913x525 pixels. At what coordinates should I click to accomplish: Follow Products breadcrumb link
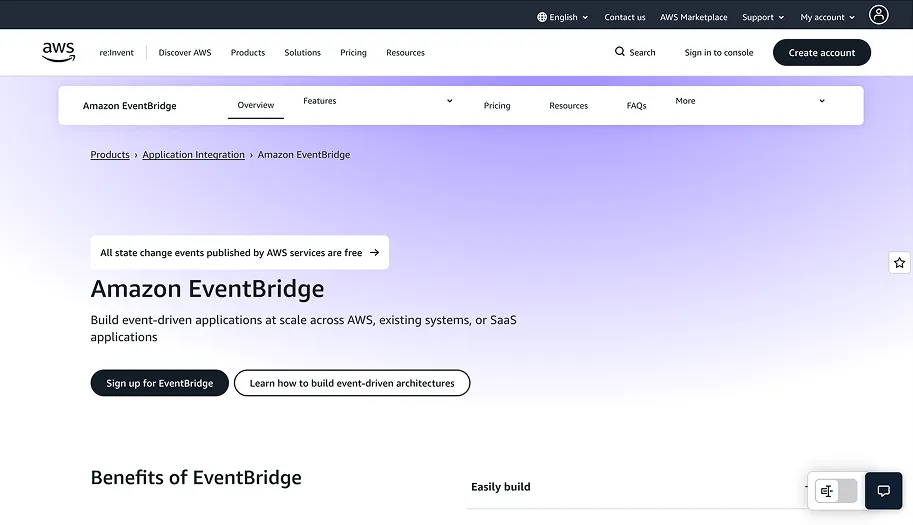pyautogui.click(x=109, y=154)
